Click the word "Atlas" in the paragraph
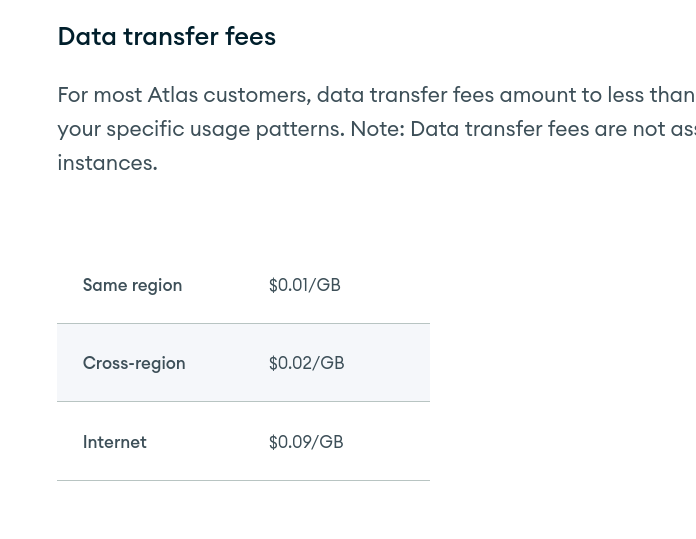The width and height of the screenshot is (696, 539). [x=173, y=95]
